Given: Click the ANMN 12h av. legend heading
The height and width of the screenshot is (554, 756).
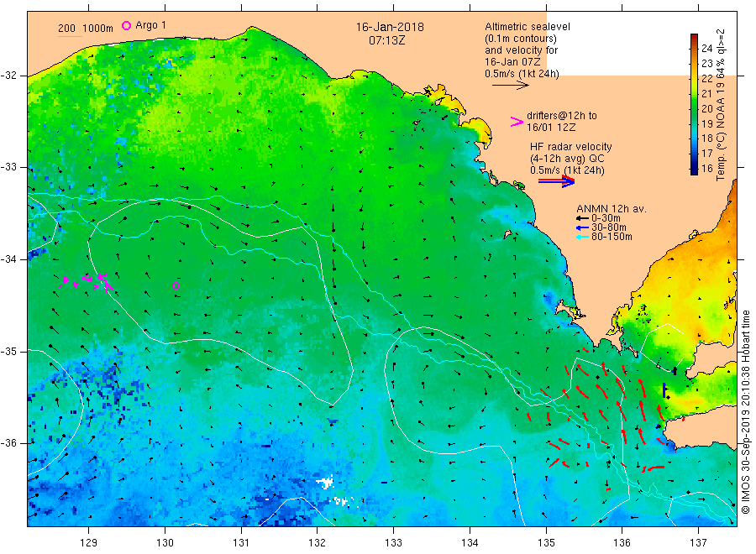Looking at the screenshot, I should (x=612, y=209).
